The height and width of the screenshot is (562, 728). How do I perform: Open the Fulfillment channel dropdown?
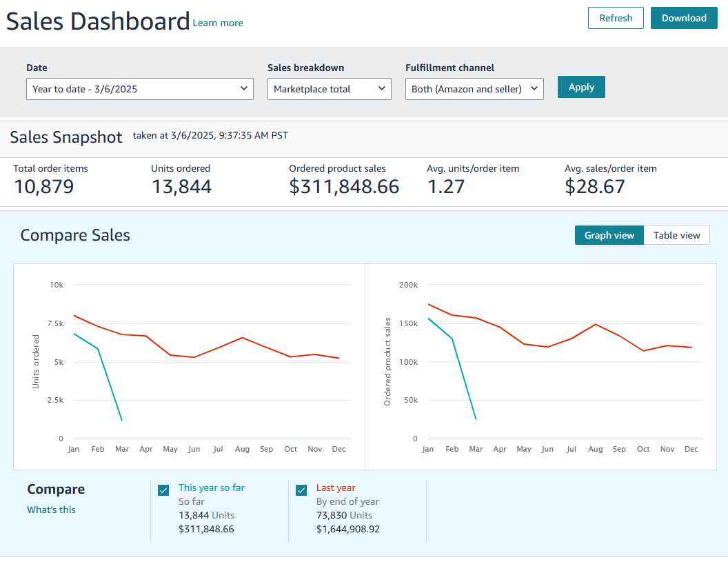(x=474, y=89)
